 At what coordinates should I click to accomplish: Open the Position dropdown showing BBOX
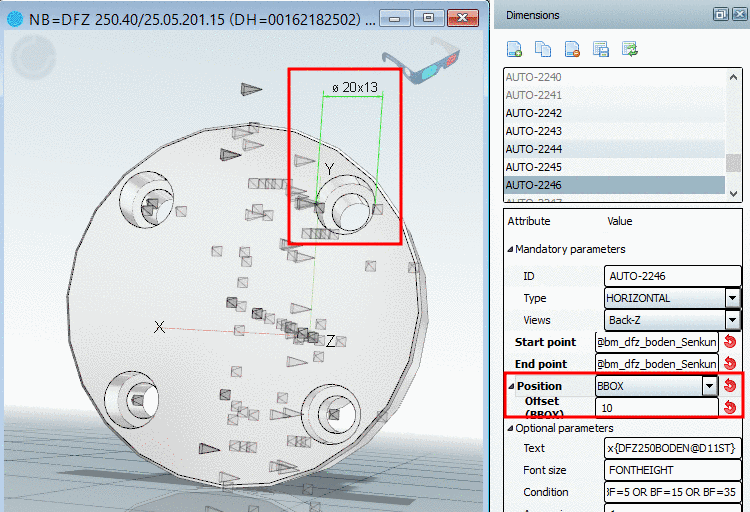point(709,386)
